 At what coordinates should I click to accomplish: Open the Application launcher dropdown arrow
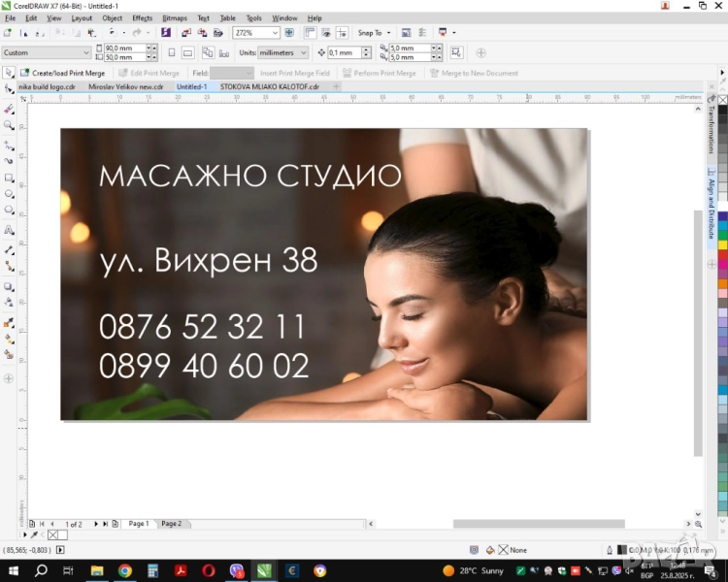tap(454, 32)
